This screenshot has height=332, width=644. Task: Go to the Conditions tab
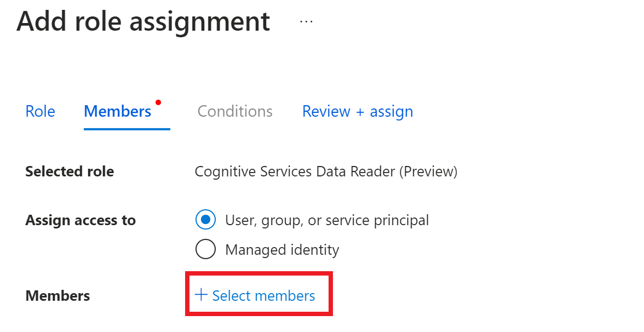(x=235, y=111)
